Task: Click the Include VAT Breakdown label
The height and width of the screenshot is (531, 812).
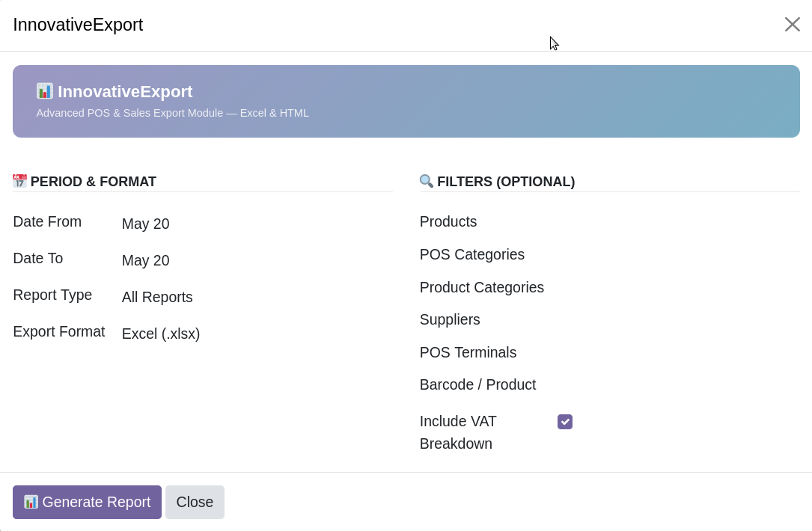Action: point(458,433)
